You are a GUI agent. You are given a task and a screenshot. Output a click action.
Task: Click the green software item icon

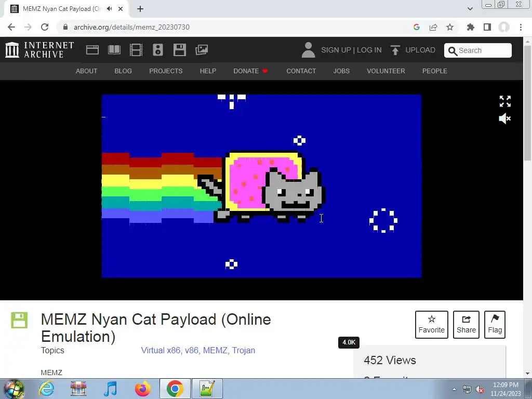coord(19,320)
